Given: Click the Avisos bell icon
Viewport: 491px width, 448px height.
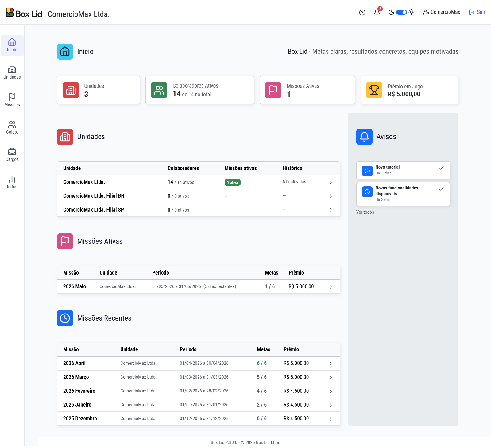Looking at the screenshot, I should (x=364, y=137).
